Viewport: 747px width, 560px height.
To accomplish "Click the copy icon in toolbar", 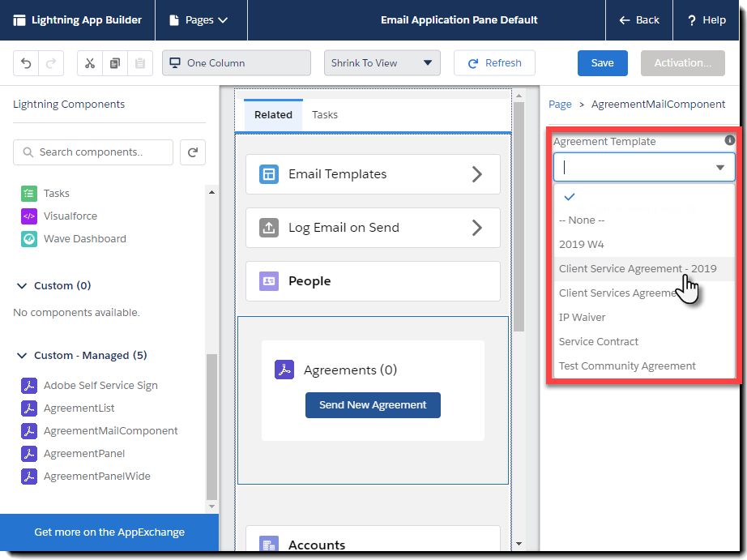I will click(115, 63).
